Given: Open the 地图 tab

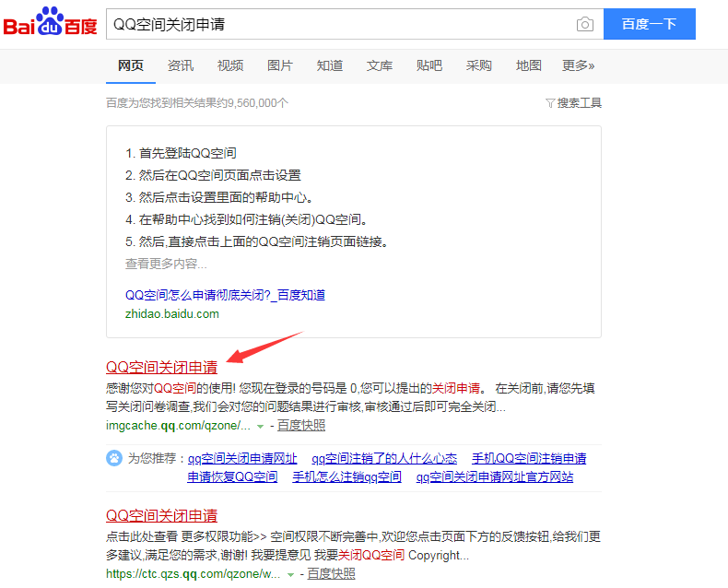Looking at the screenshot, I should [x=528, y=65].
